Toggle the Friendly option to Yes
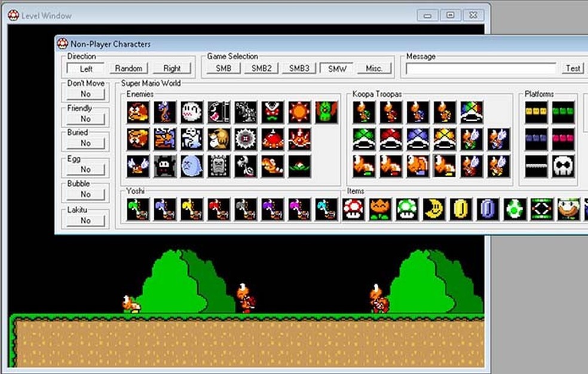The height and width of the screenshot is (374, 588). (x=85, y=119)
